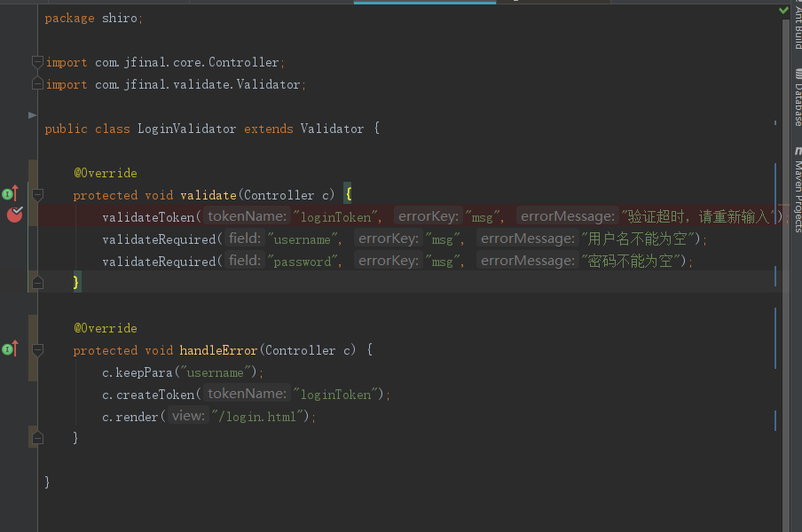Viewport: 802px width, 532px height.
Task: Click the LoginValidator class name
Action: tap(186, 129)
